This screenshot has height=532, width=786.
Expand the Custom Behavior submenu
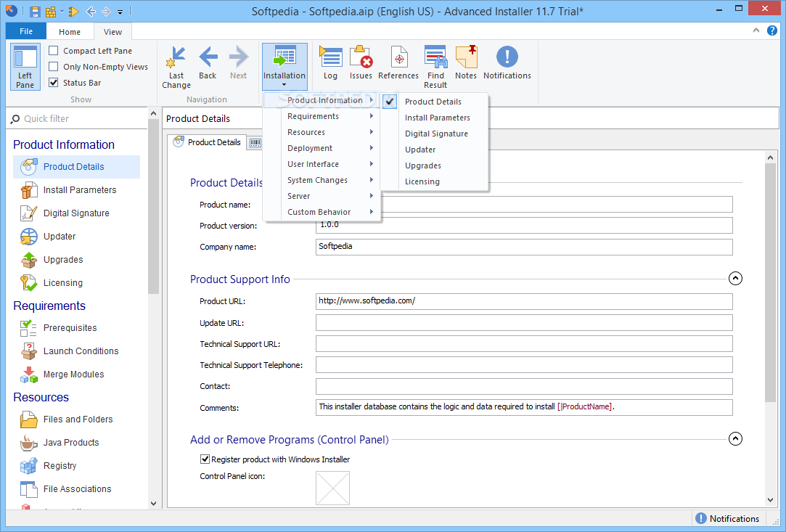[322, 213]
